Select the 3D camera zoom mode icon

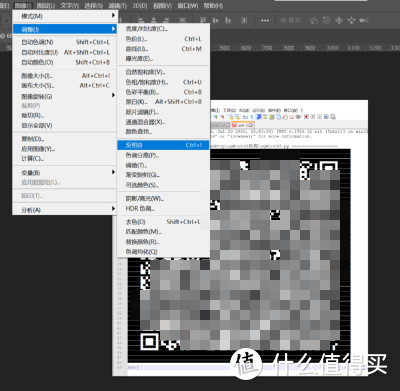click(x=363, y=20)
